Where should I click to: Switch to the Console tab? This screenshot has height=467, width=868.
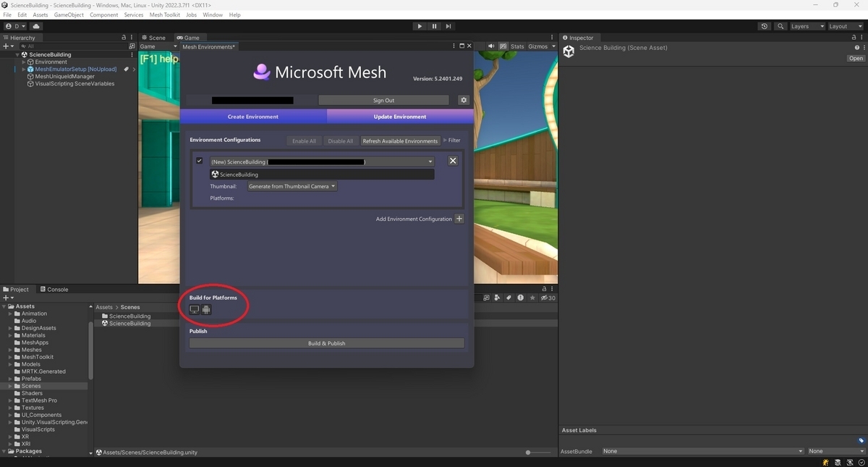coord(54,289)
